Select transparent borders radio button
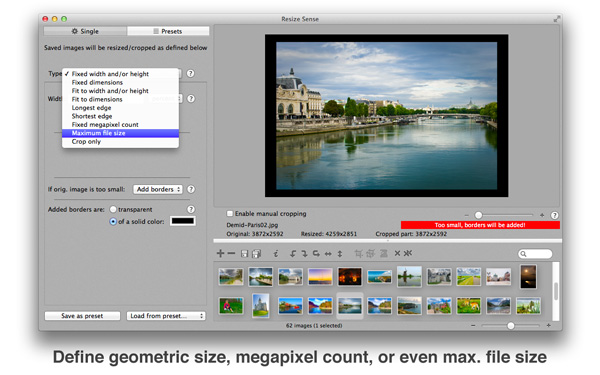600x375 pixels. (113, 209)
